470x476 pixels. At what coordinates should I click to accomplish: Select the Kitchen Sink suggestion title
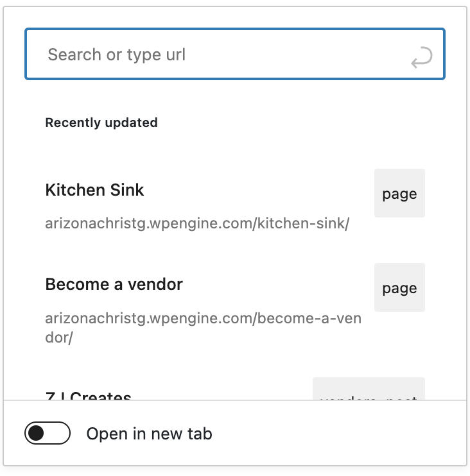tap(94, 190)
